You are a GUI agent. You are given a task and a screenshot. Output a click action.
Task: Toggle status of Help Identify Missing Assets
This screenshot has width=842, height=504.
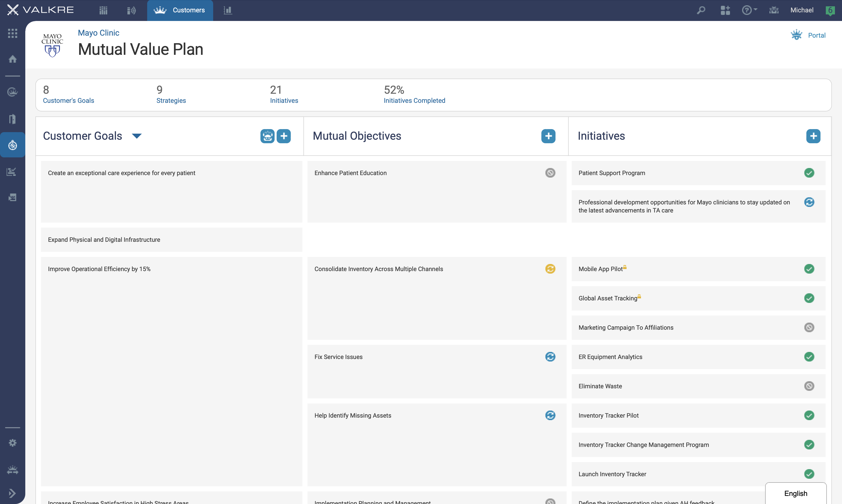tap(550, 415)
